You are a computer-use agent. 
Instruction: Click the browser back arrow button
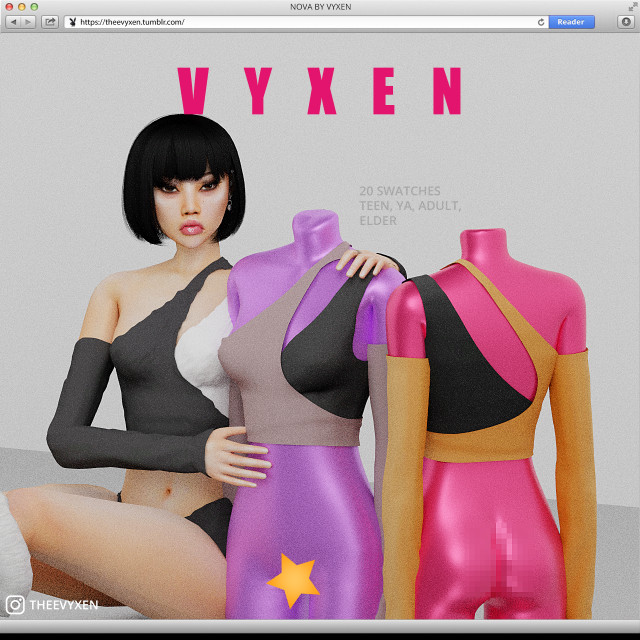pos(13,22)
